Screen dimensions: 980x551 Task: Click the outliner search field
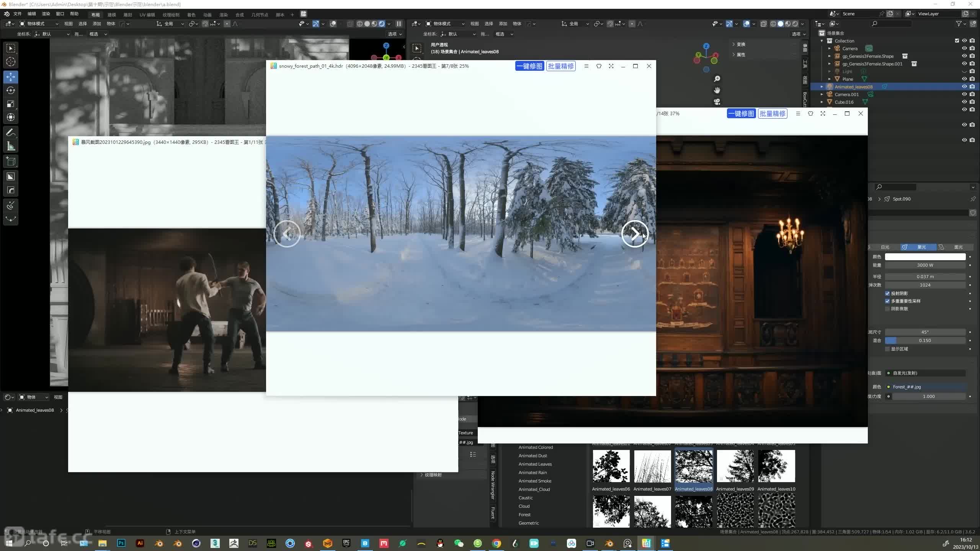891,24
